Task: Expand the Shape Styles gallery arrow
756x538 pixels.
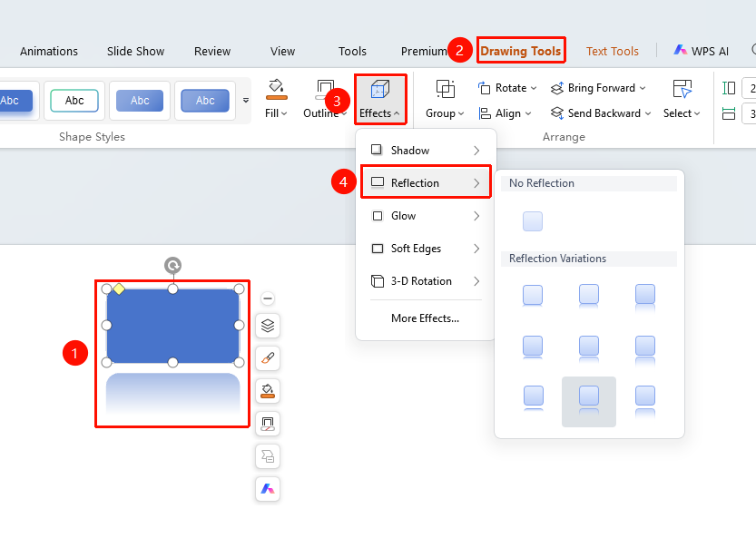Action: coord(246,101)
